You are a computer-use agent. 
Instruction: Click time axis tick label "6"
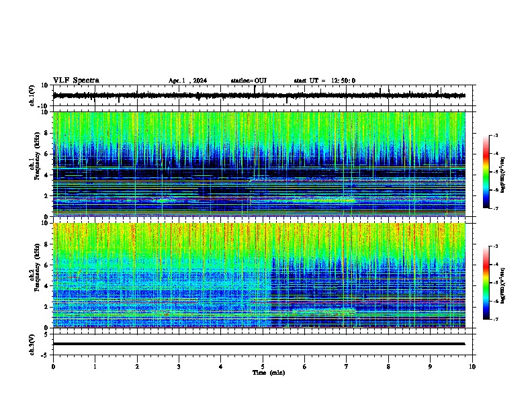pos(305,367)
